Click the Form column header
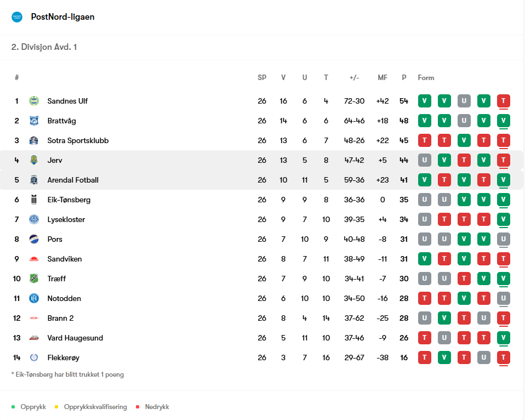 pos(426,77)
